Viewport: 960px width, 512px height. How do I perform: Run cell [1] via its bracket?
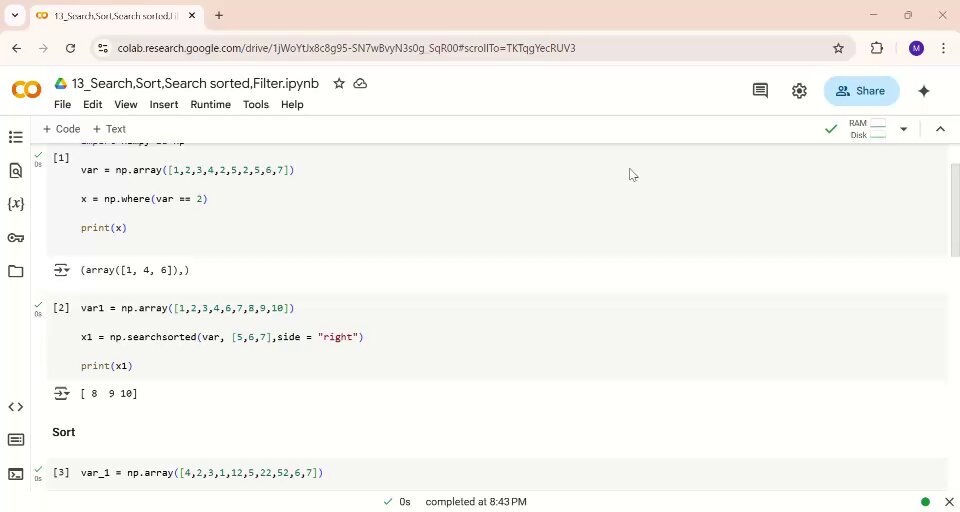[x=61, y=158]
